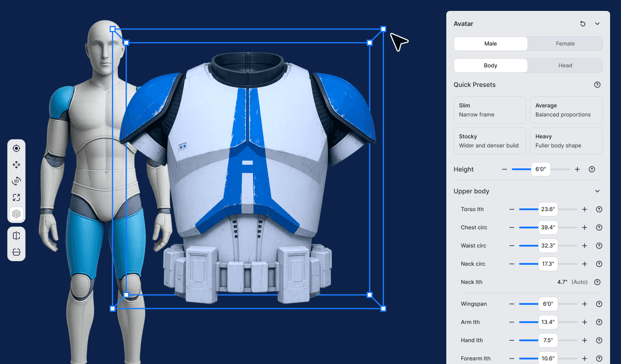621x364 pixels.
Task: Select the armor chest plate model
Action: (248, 177)
